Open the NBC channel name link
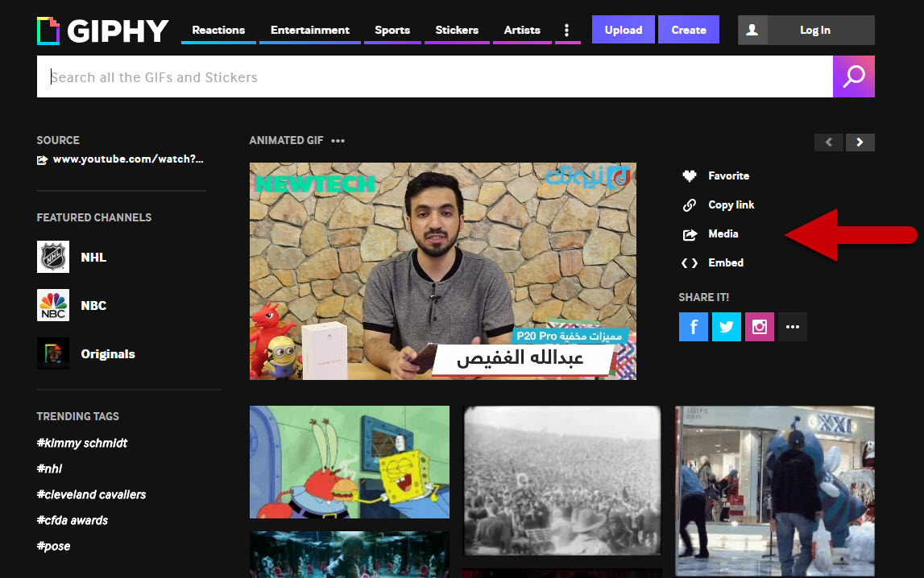Screen dimensions: 924x578 [93, 305]
